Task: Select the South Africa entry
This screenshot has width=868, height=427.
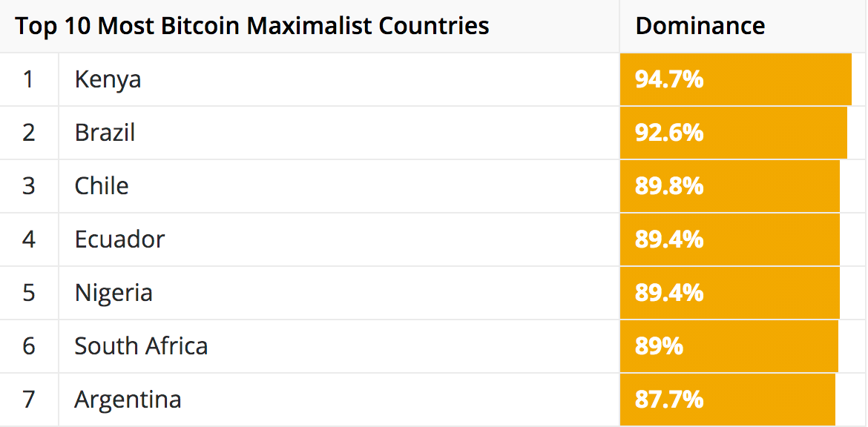Action: click(x=141, y=346)
